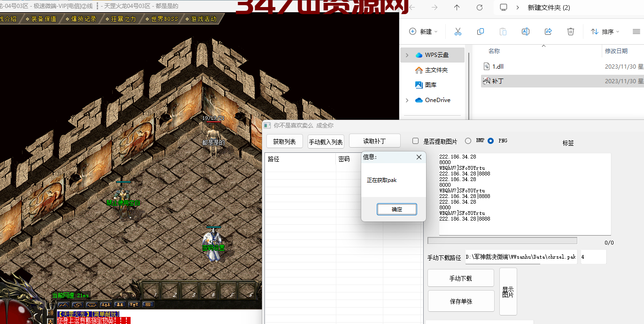Refresh the Explorer folder view
This screenshot has width=644, height=324.
click(x=480, y=8)
